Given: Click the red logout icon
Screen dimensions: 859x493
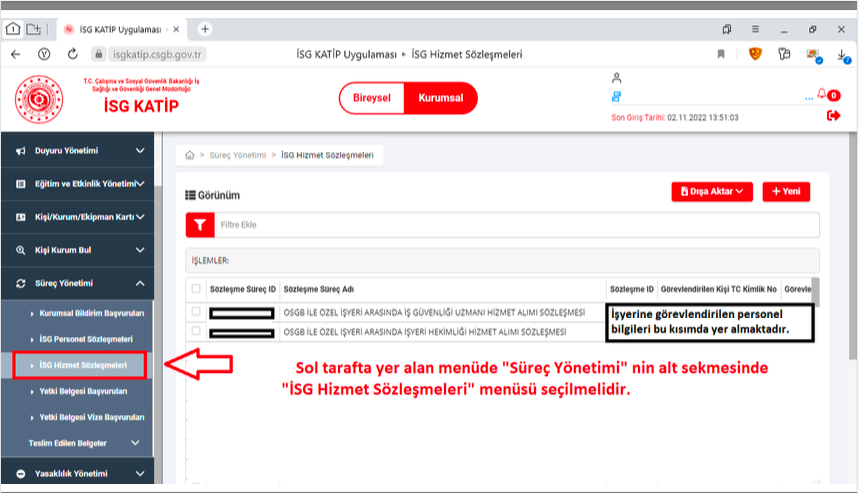Looking at the screenshot, I should [833, 116].
